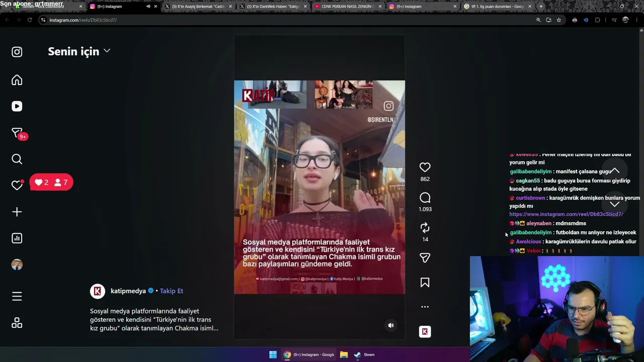
Task: Click the Instagram logo in the sidebar
Action: click(17, 52)
